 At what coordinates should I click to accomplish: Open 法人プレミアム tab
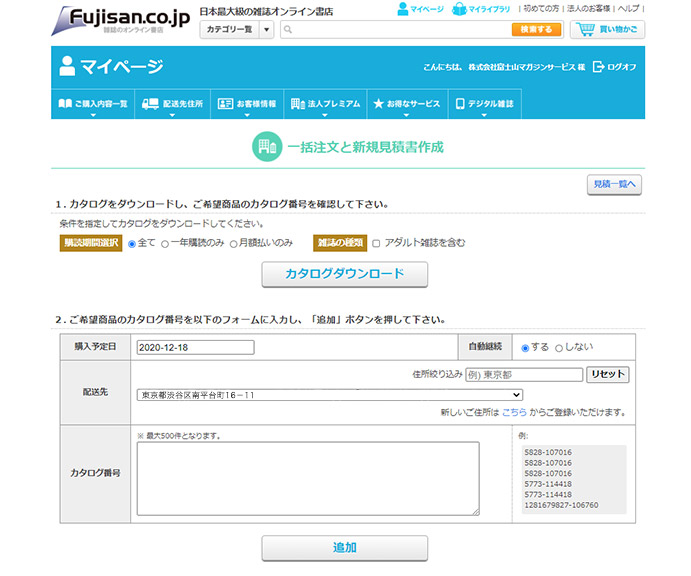point(325,104)
